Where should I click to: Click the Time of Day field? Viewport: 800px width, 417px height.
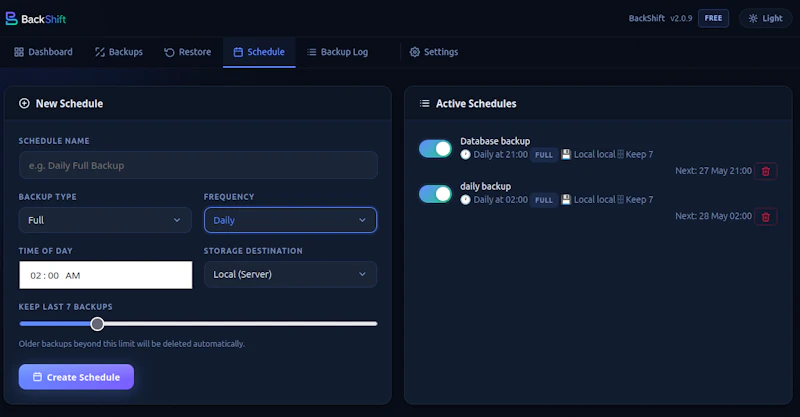tap(106, 275)
